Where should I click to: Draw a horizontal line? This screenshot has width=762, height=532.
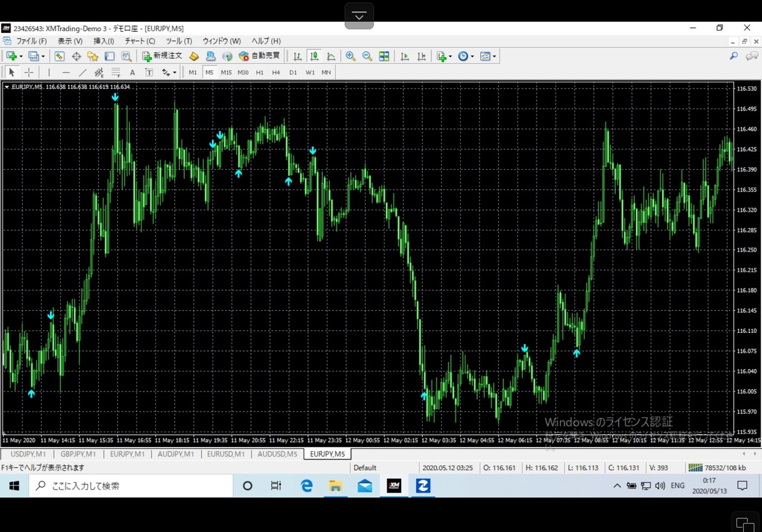coord(66,72)
